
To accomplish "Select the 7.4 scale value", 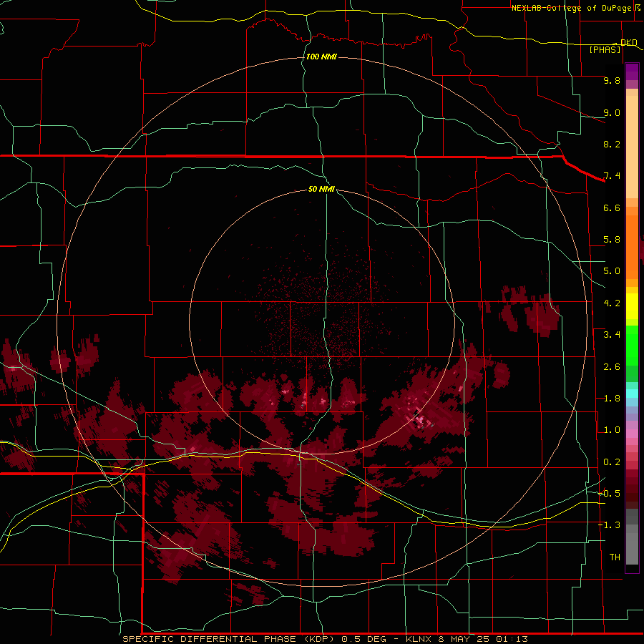I will (612, 176).
